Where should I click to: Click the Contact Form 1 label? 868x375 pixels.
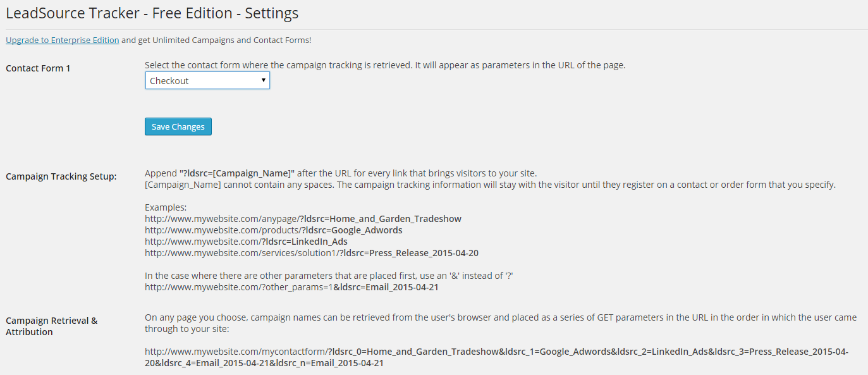(38, 68)
